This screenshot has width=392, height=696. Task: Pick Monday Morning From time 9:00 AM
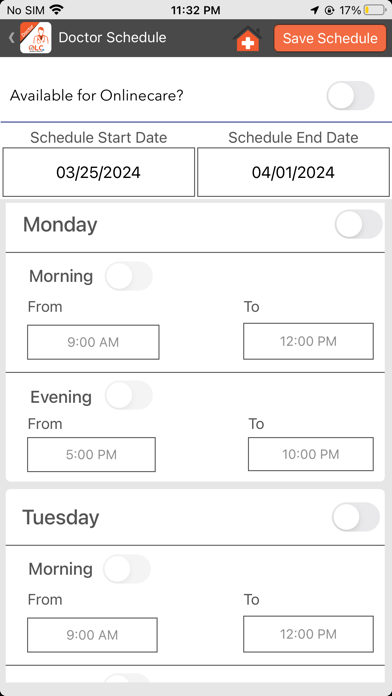93,342
